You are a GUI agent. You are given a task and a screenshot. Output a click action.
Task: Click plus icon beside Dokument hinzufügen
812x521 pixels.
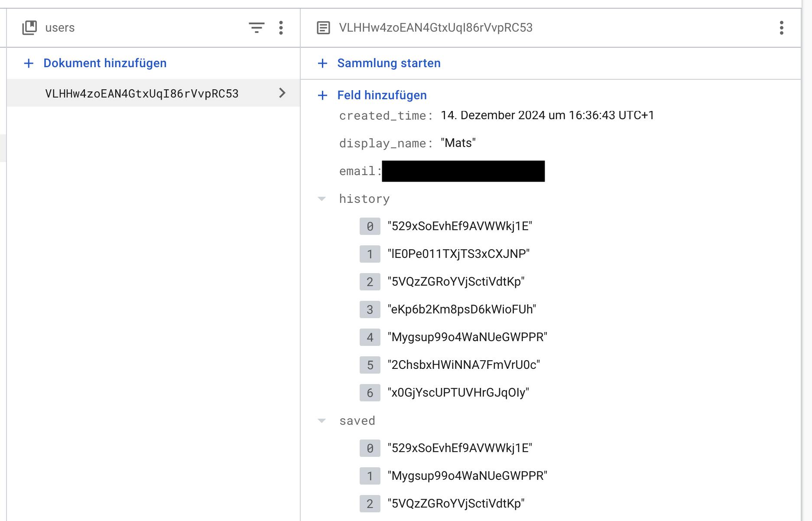[29, 63]
